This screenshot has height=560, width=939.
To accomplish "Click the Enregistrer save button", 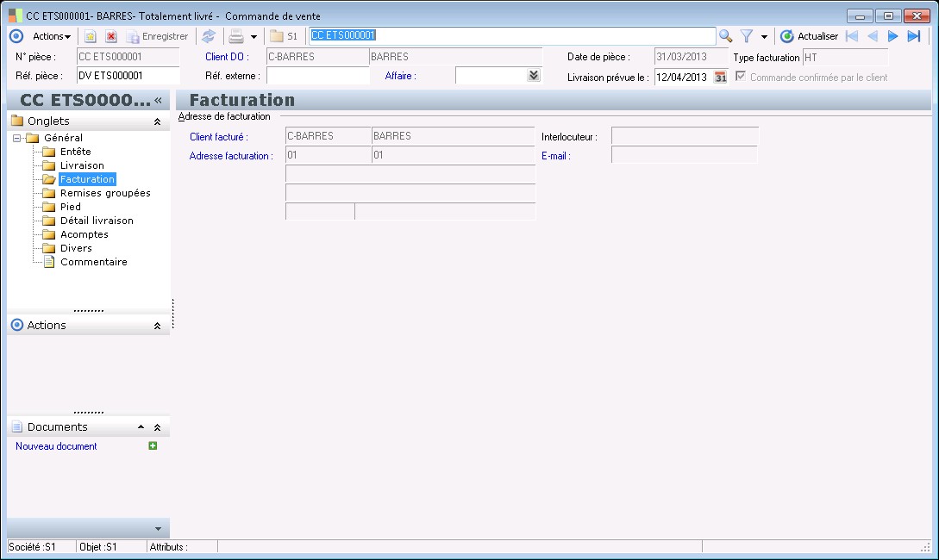I will [x=158, y=36].
